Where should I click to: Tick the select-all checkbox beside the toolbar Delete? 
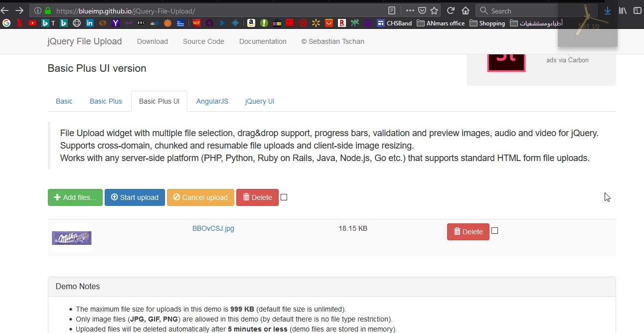[284, 197]
